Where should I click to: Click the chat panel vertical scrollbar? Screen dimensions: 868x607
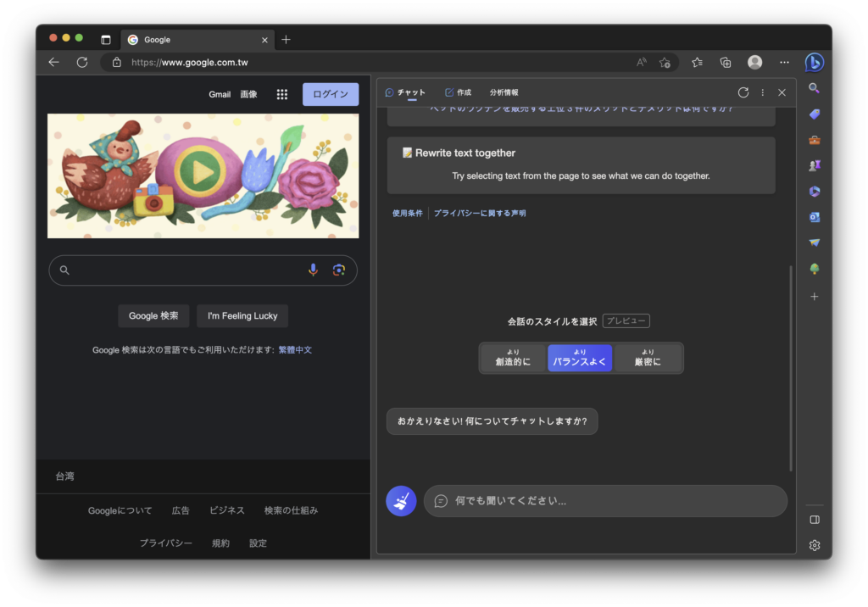point(791,368)
